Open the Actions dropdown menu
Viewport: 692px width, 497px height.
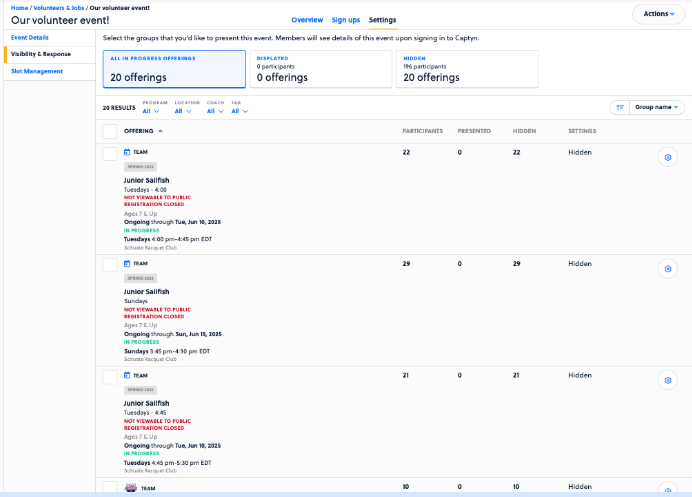(658, 14)
